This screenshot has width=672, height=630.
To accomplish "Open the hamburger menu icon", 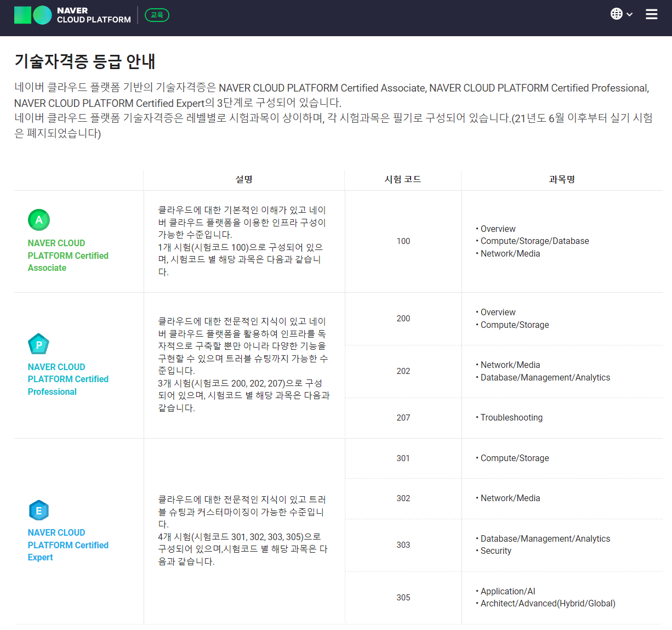I will pos(651,14).
